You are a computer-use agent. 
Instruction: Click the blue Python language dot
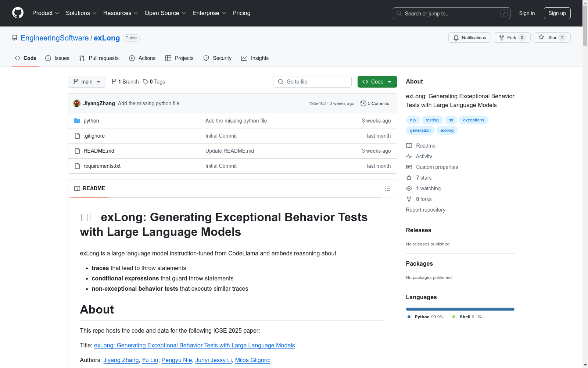[409, 317]
